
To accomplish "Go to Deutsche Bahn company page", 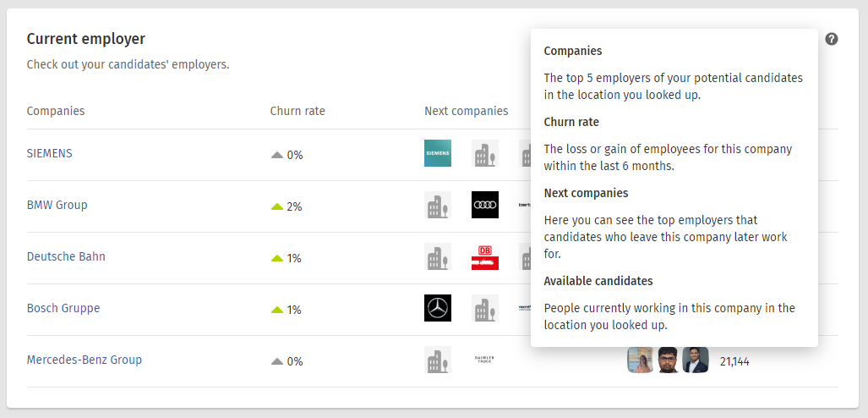I will (x=66, y=256).
